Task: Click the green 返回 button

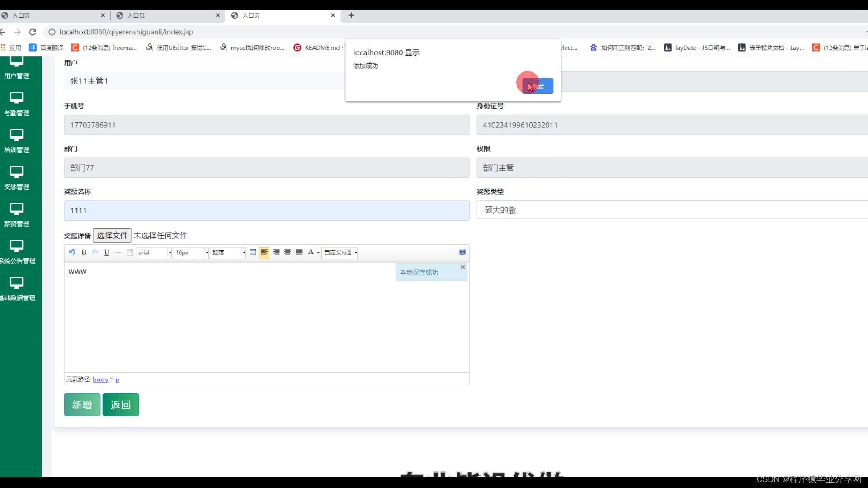Action: point(120,404)
